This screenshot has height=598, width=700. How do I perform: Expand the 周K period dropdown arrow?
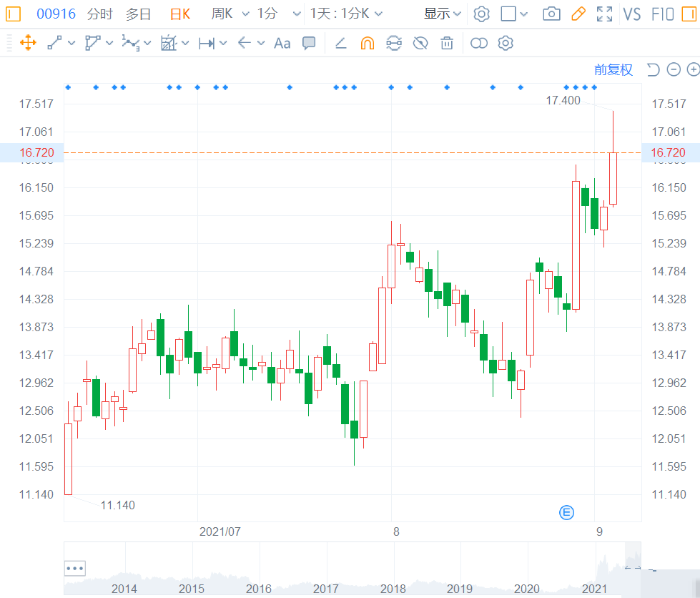tap(245, 14)
